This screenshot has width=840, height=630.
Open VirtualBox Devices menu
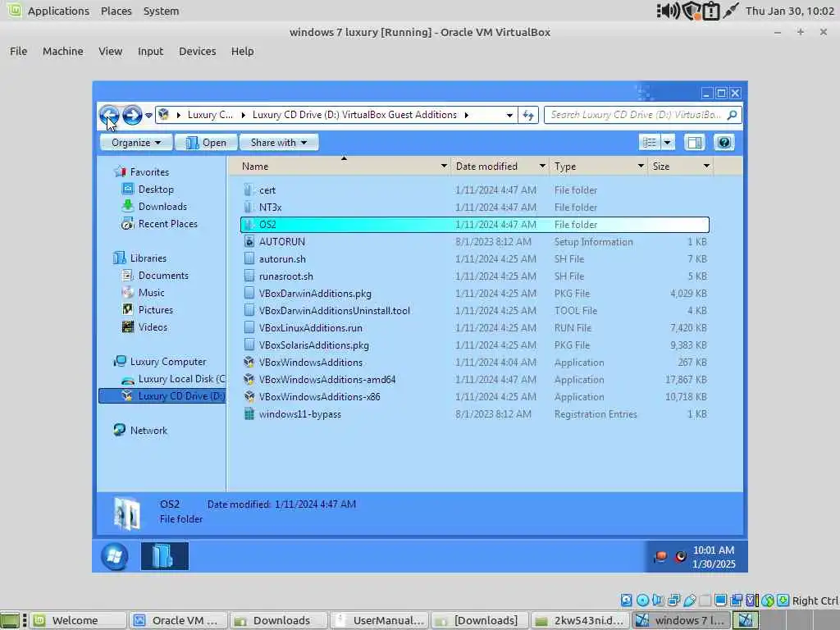click(x=197, y=52)
